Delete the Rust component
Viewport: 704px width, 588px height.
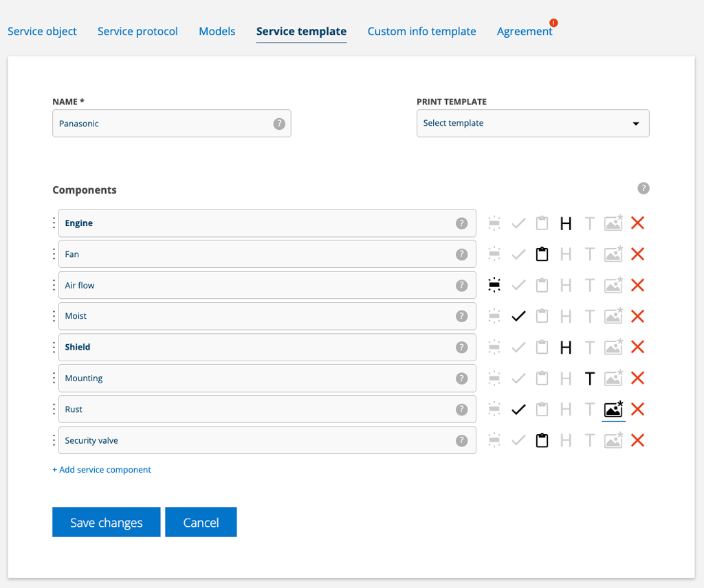(x=637, y=409)
